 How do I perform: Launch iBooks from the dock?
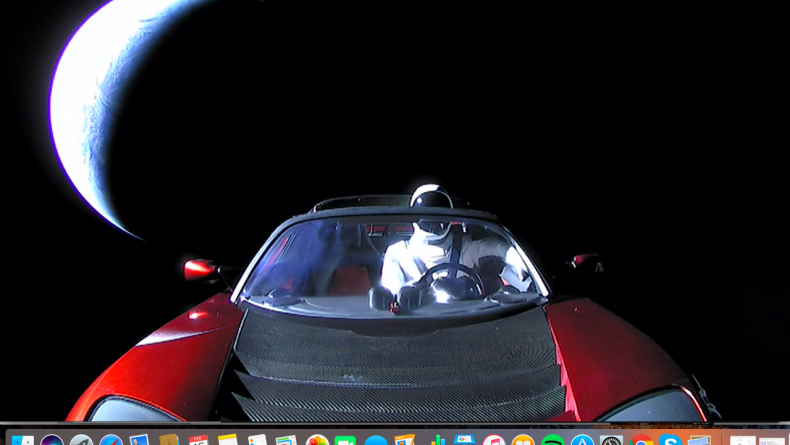[x=523, y=441]
